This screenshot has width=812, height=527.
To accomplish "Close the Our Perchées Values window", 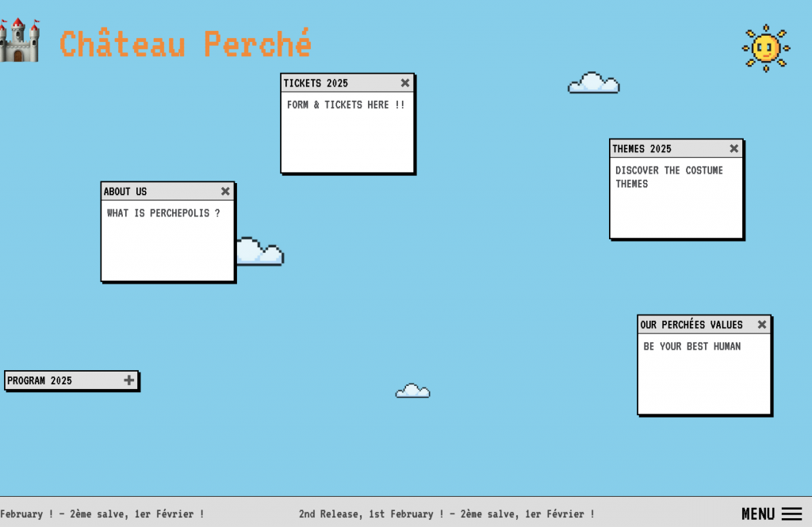I will (762, 324).
